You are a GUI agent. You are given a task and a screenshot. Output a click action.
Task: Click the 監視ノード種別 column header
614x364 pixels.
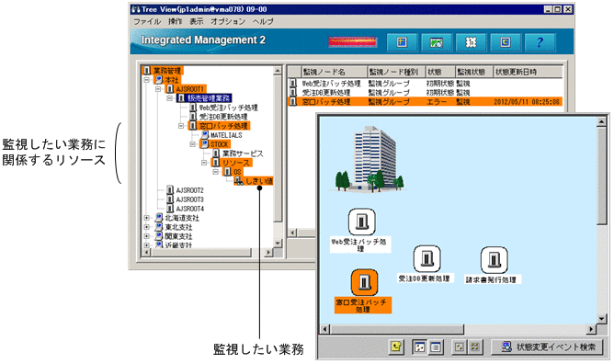395,72
